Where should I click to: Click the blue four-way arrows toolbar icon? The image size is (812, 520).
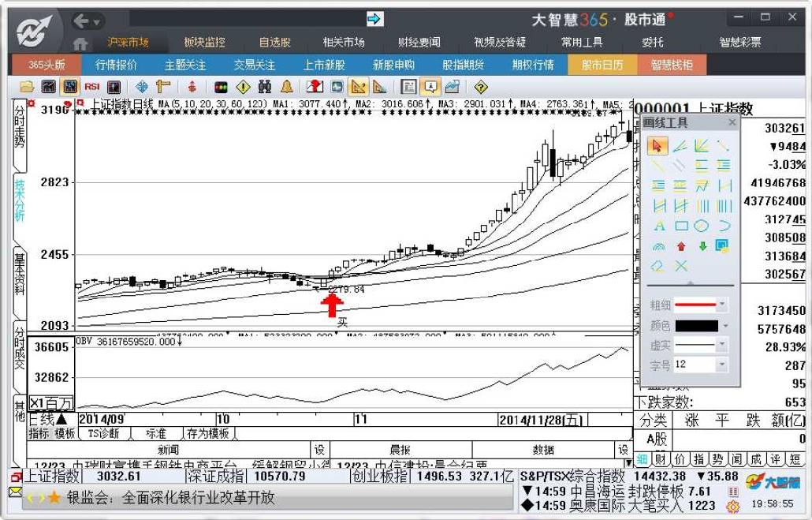click(x=141, y=87)
